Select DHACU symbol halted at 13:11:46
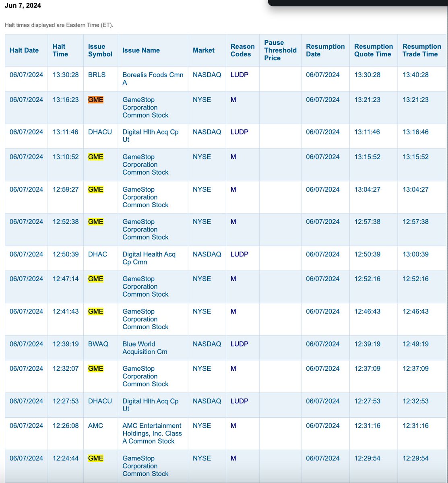The height and width of the screenshot is (483, 448). [x=100, y=132]
